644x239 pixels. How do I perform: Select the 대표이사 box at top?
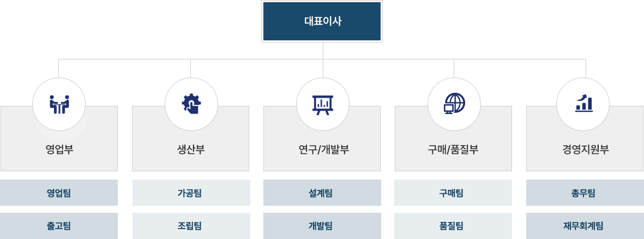pyautogui.click(x=322, y=21)
